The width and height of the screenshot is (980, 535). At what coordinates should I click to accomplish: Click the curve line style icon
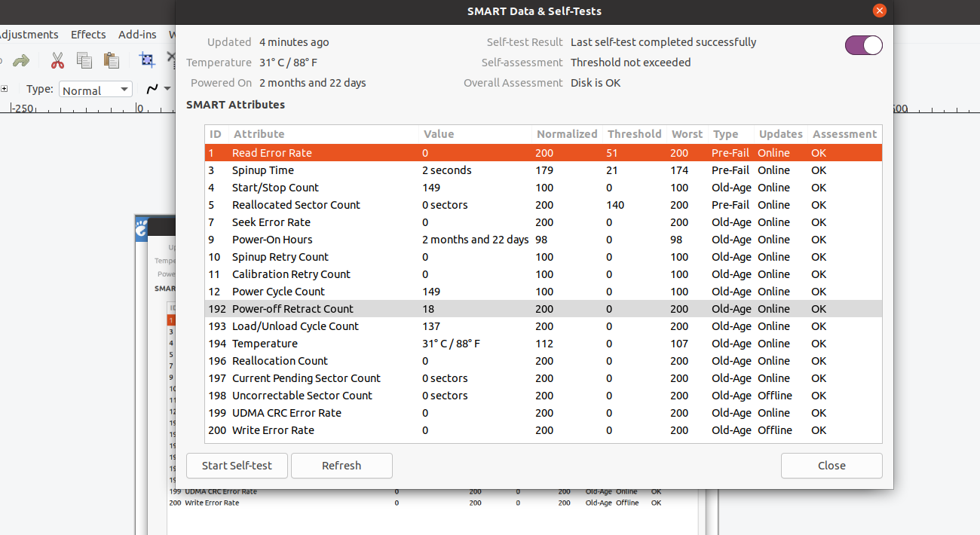[152, 89]
